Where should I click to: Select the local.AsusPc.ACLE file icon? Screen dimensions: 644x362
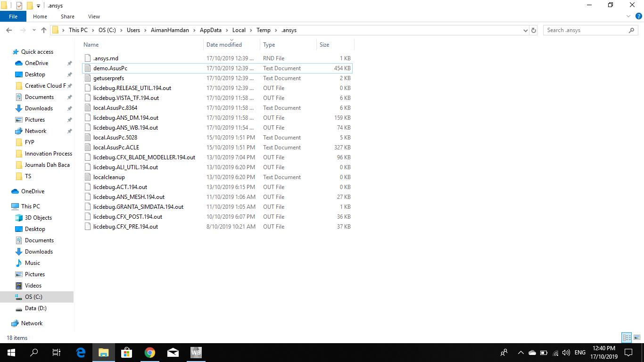click(87, 148)
